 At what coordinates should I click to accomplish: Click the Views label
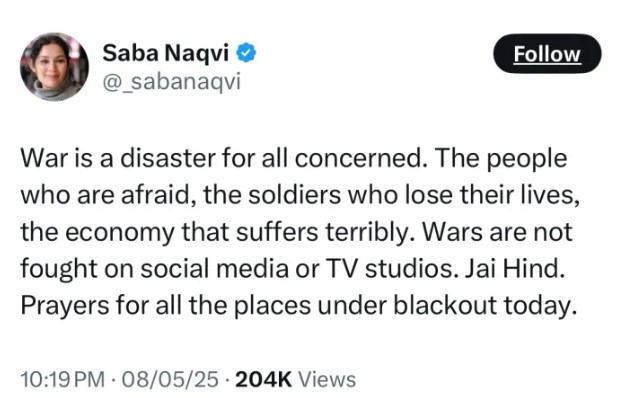pos(327,380)
